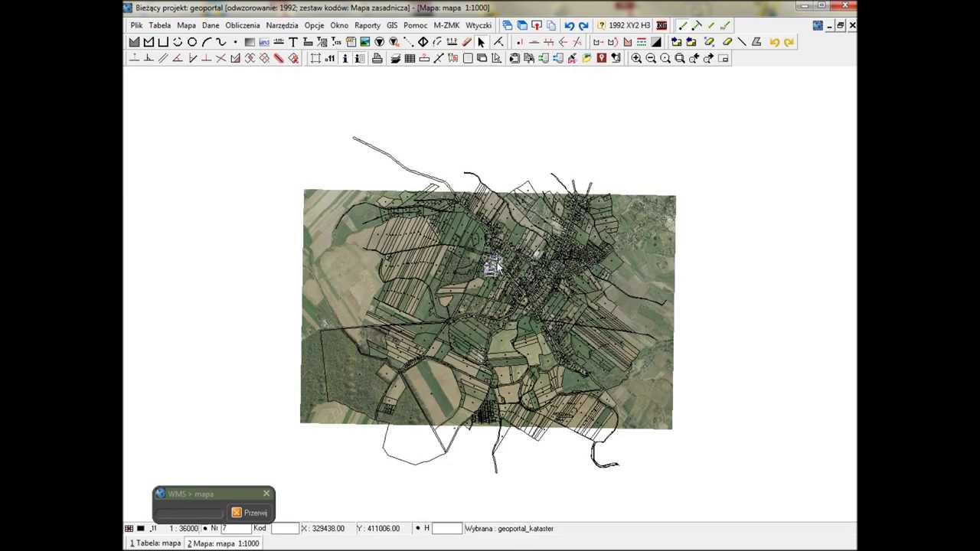980x551 pixels.
Task: Click the previous zoom view icon
Action: click(x=694, y=58)
